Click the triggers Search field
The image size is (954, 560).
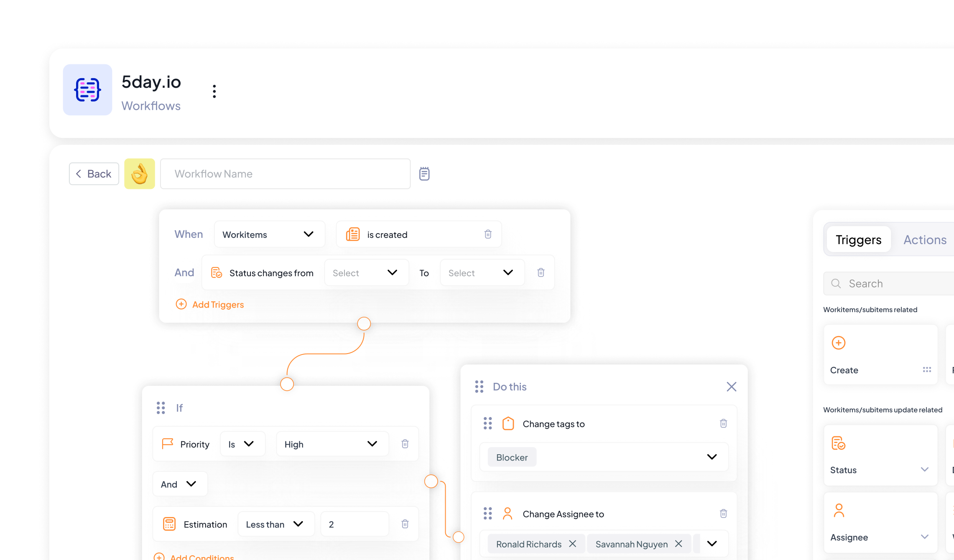tap(889, 284)
